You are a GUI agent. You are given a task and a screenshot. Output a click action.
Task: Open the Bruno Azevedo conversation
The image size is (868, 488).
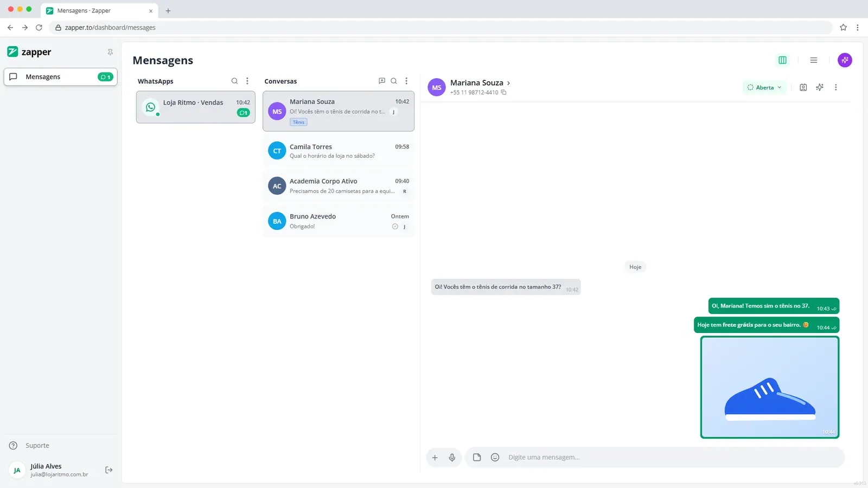(339, 221)
